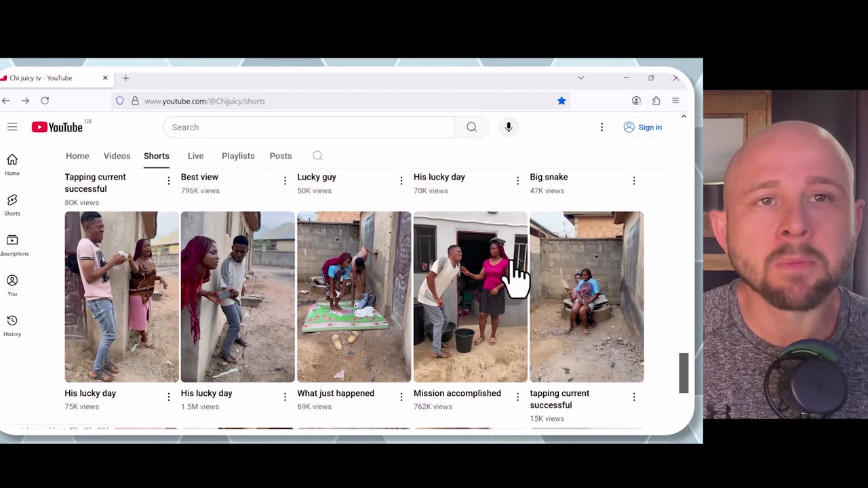Play the Mission accomplished thumbnail
Screen dimensions: 868x488
click(471, 297)
